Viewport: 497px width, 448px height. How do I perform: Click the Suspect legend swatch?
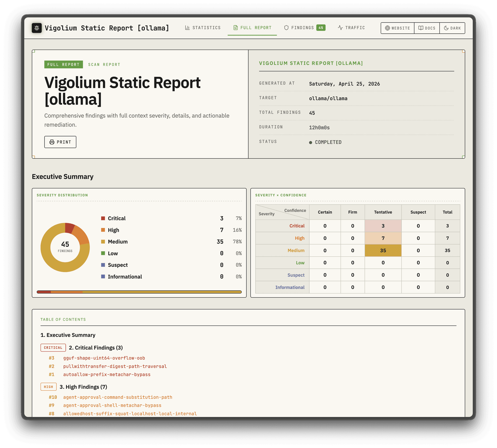(103, 265)
